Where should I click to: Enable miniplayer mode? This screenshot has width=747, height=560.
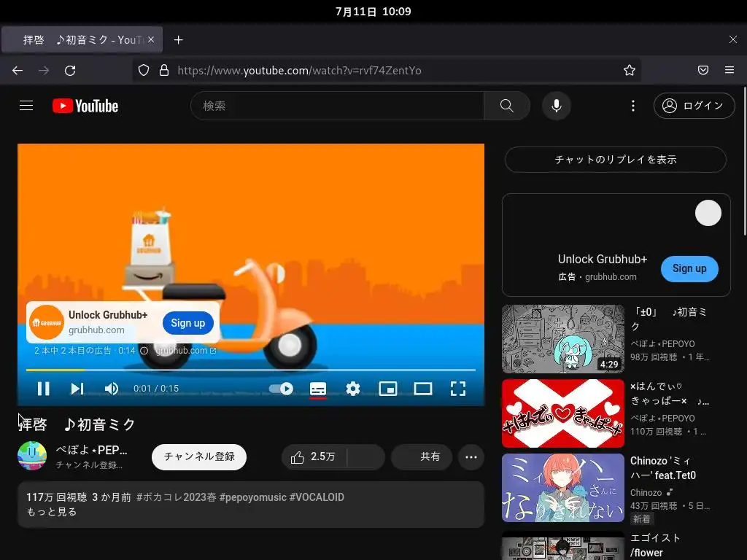(x=388, y=389)
